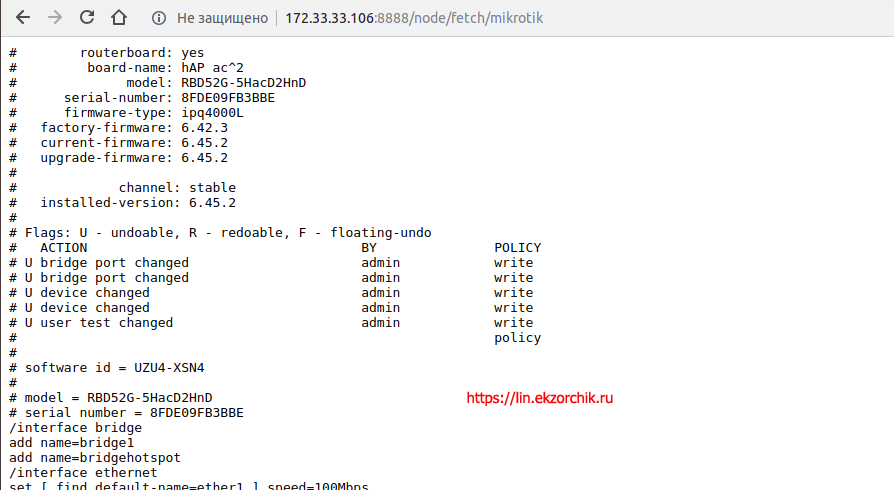Image resolution: width=894 pixels, height=490 pixels.
Task: Reload the page with the refresh icon
Action: coord(87,18)
